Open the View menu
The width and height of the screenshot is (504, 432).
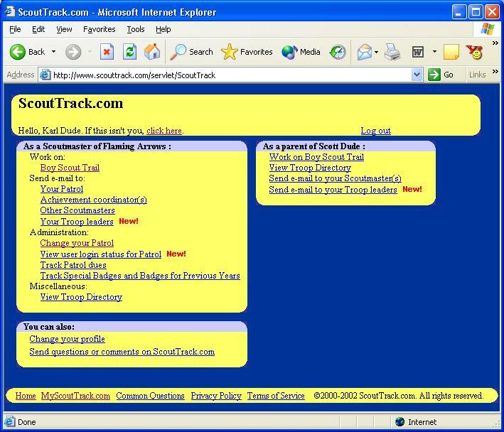pos(64,29)
